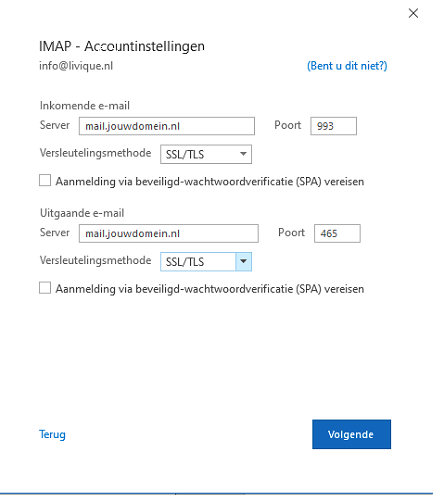Screen dimensions: 433x495
Task: Click the Volgende button
Action: tap(351, 434)
